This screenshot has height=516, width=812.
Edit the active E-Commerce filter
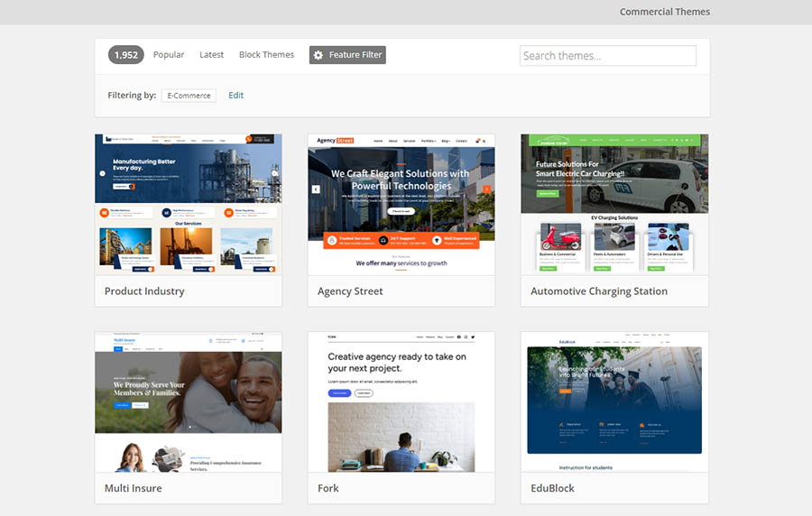click(x=235, y=96)
